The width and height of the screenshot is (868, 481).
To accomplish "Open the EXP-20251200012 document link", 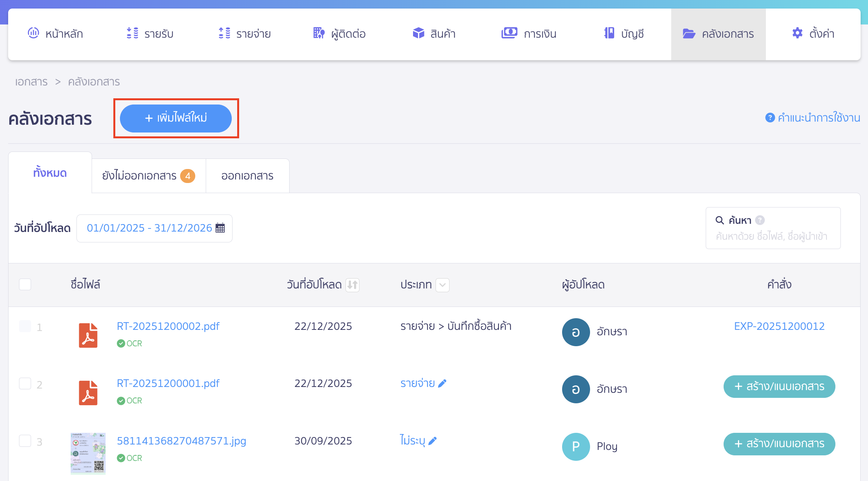I will point(779,326).
